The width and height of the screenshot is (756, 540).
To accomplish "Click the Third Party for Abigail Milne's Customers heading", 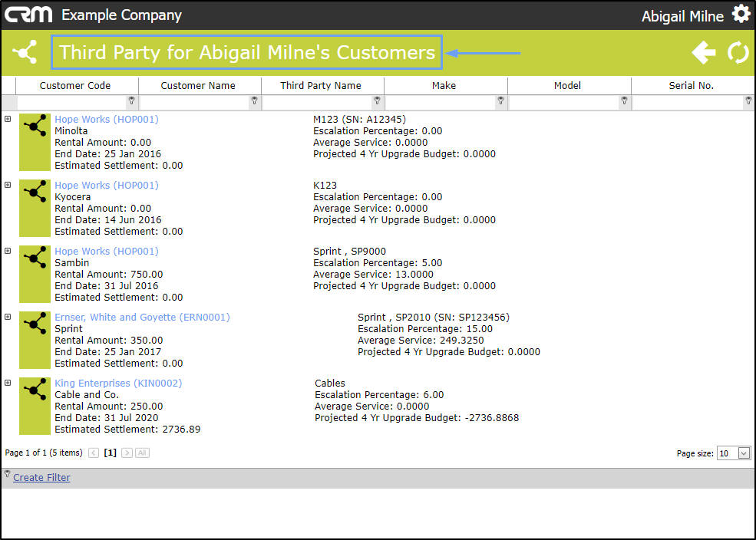I will (247, 52).
